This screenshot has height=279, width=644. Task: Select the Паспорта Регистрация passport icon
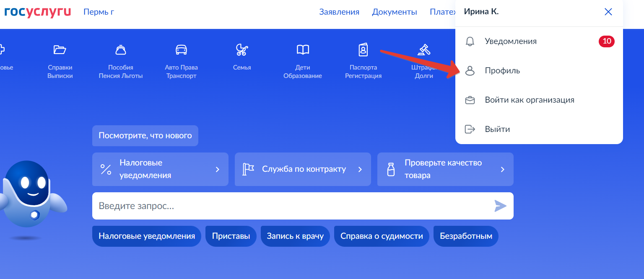click(x=363, y=50)
